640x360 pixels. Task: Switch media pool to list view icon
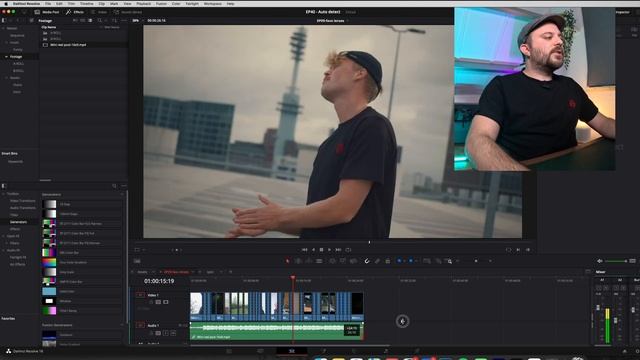click(90, 20)
